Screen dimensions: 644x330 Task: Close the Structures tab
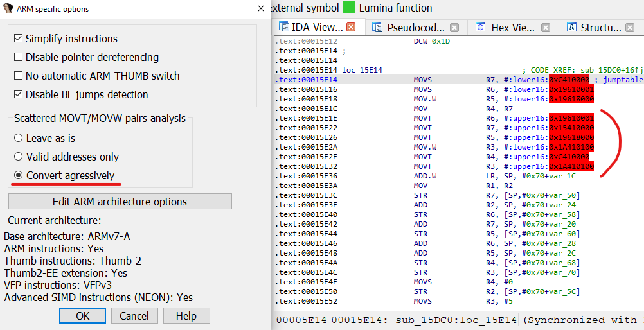(x=630, y=28)
